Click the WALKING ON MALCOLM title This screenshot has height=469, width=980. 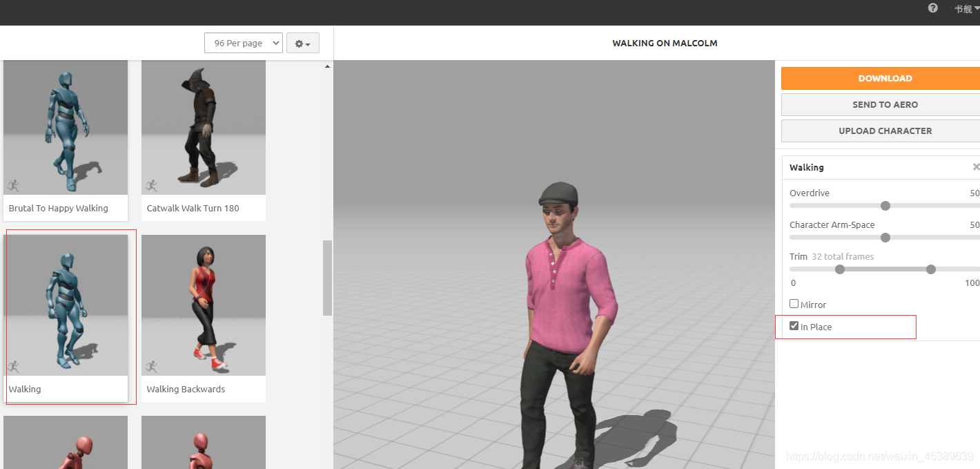tap(665, 43)
